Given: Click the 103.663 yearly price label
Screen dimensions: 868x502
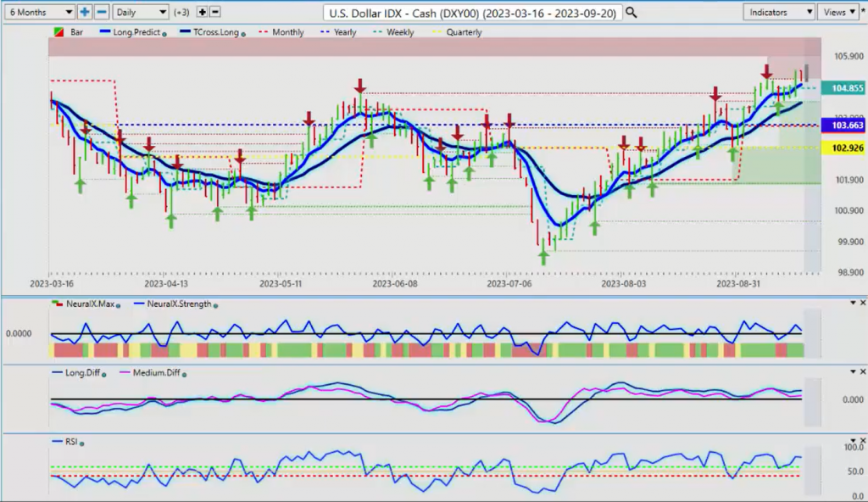Looking at the screenshot, I should [x=843, y=126].
